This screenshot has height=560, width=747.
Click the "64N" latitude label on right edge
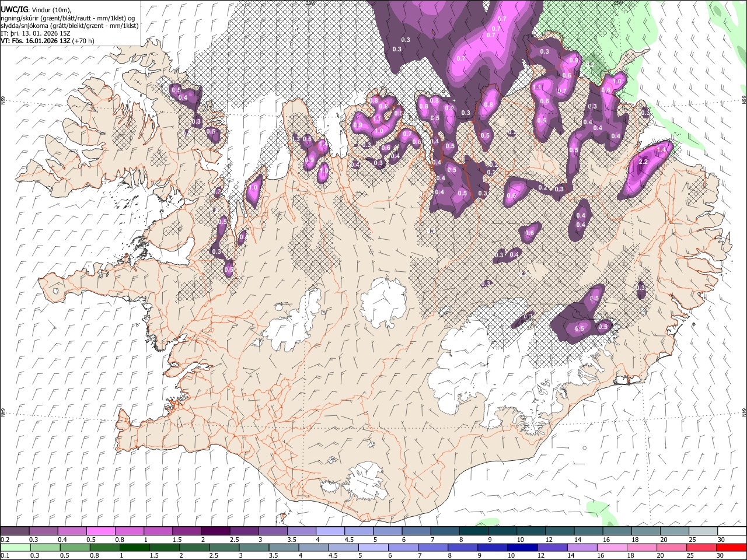coord(744,412)
